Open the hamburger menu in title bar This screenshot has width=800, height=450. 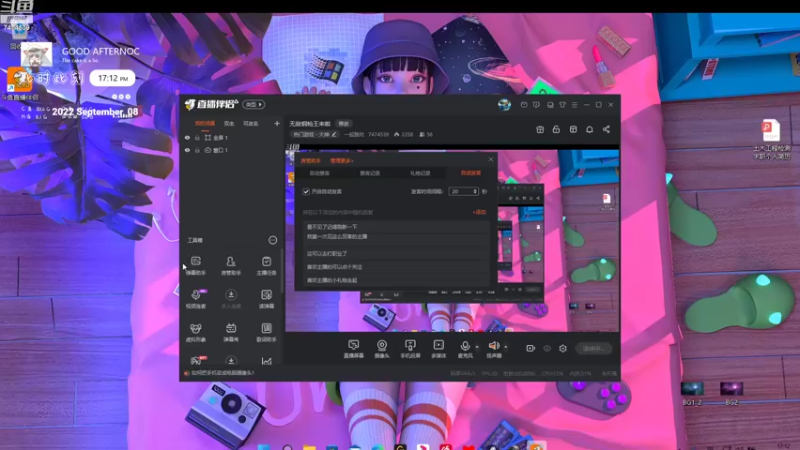(x=574, y=105)
